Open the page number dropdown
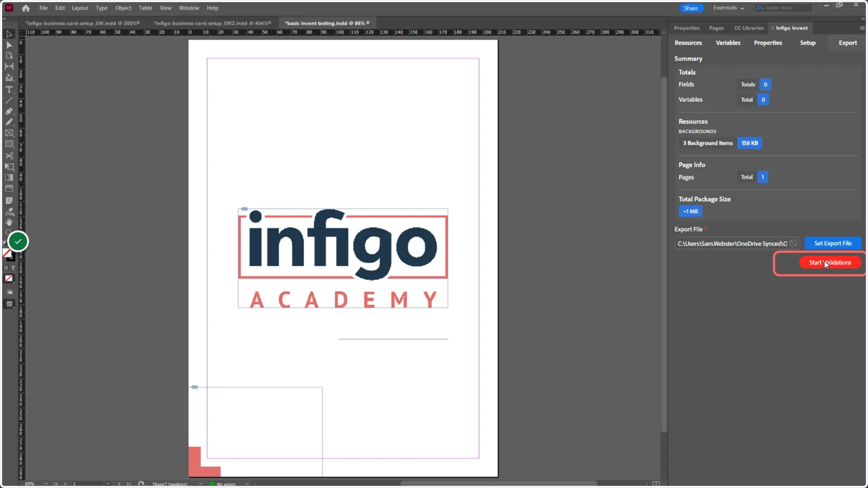 click(x=108, y=484)
